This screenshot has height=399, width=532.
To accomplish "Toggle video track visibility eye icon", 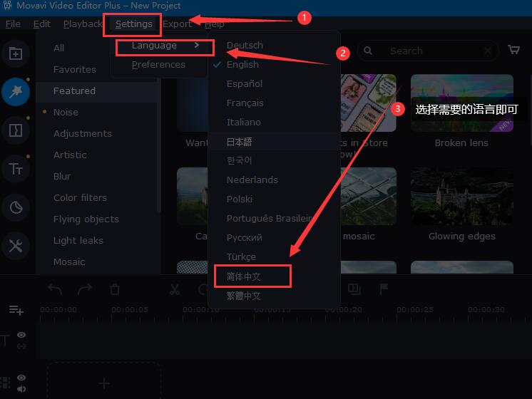I will pos(21,378).
